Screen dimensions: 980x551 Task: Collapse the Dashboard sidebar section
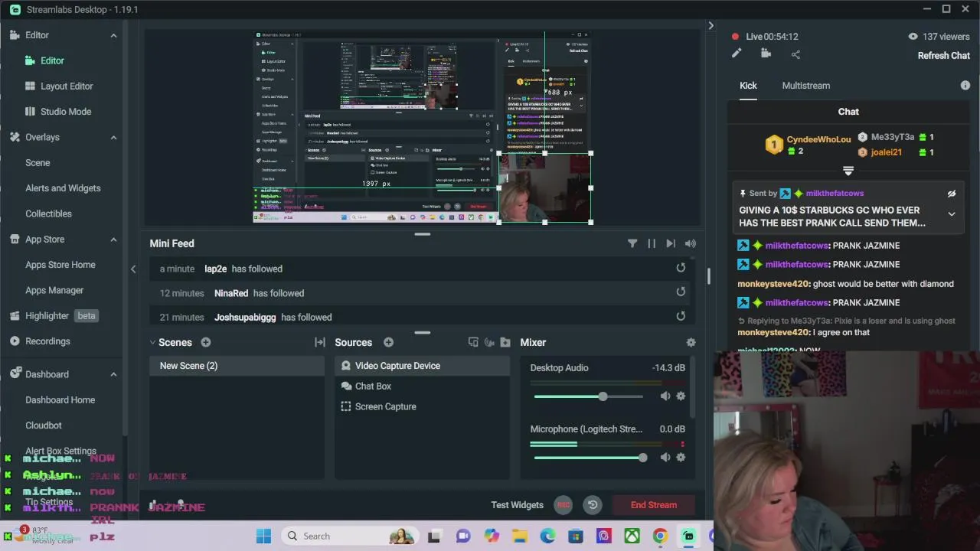click(113, 374)
